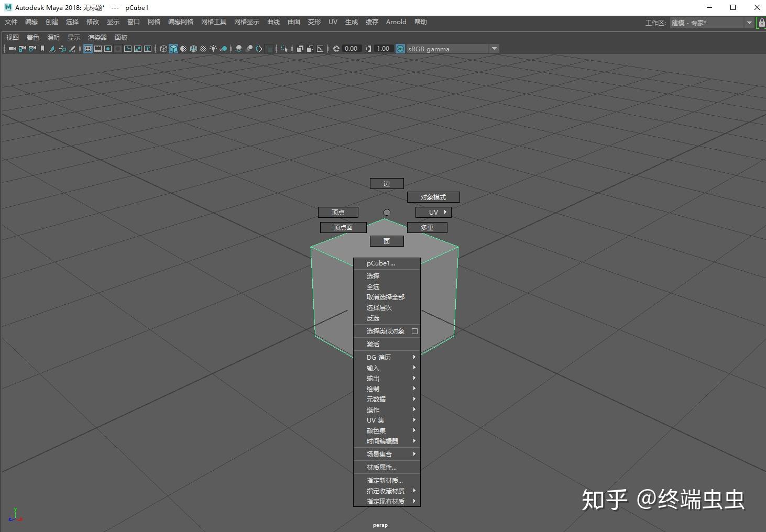This screenshot has width=766, height=532.
Task: Open the sRGB gamma dropdown
Action: click(x=493, y=48)
